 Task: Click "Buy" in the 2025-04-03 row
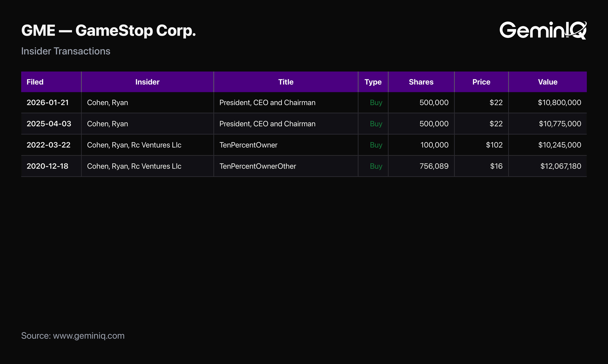click(x=376, y=124)
